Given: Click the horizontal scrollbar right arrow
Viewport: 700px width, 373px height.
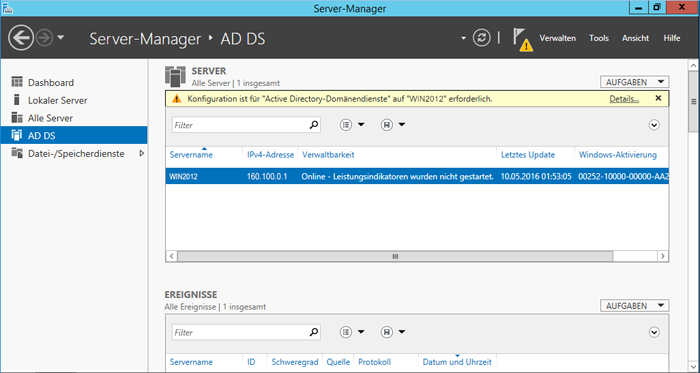Looking at the screenshot, I should [663, 256].
